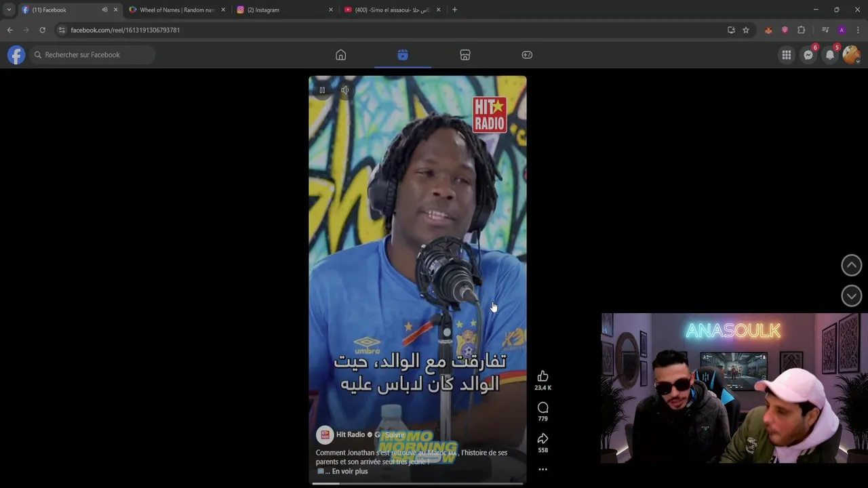Close the Facebook tab
This screenshot has width=868, height=488.
(x=115, y=9)
